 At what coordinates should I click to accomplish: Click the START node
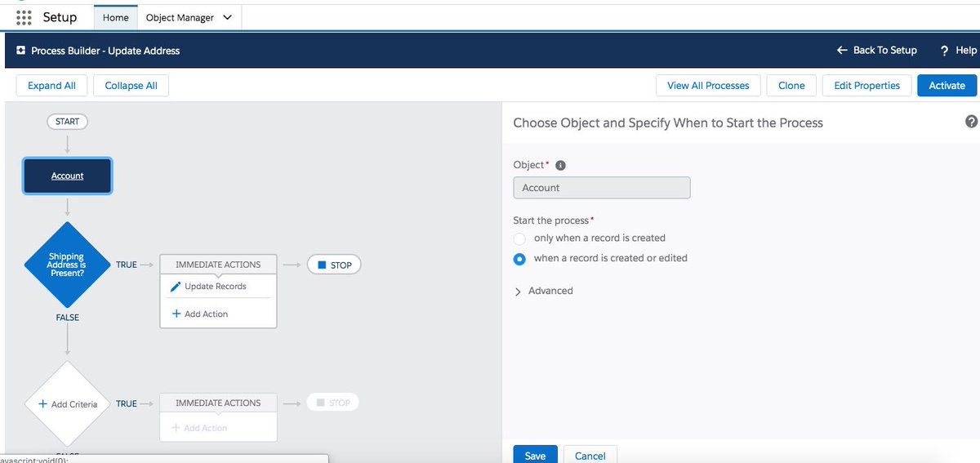pyautogui.click(x=67, y=122)
